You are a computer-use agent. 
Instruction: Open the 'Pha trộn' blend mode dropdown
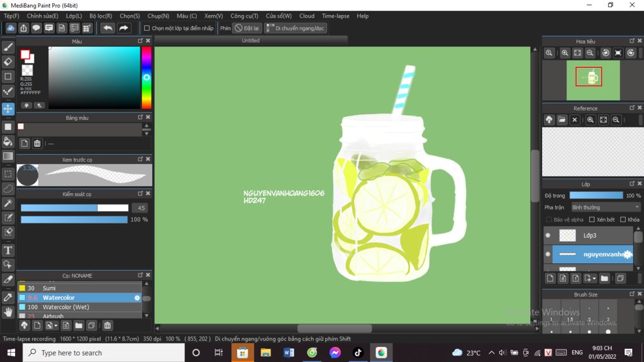click(606, 207)
